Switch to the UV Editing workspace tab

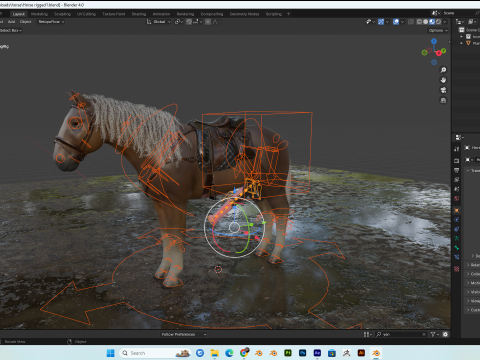click(86, 14)
